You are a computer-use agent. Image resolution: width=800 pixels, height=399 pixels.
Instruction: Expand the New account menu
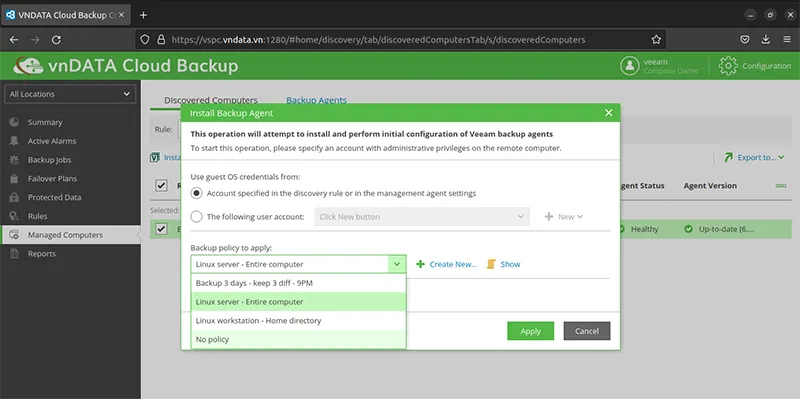tap(564, 217)
